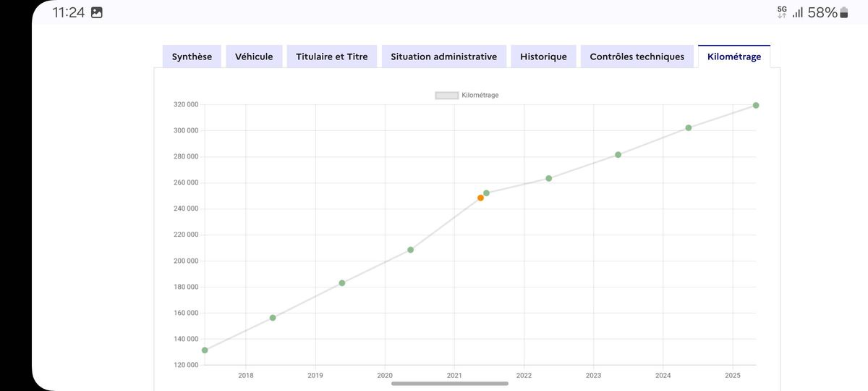The height and width of the screenshot is (391, 868).
Task: Tap the picture notification icon in status bar
Action: 96,13
